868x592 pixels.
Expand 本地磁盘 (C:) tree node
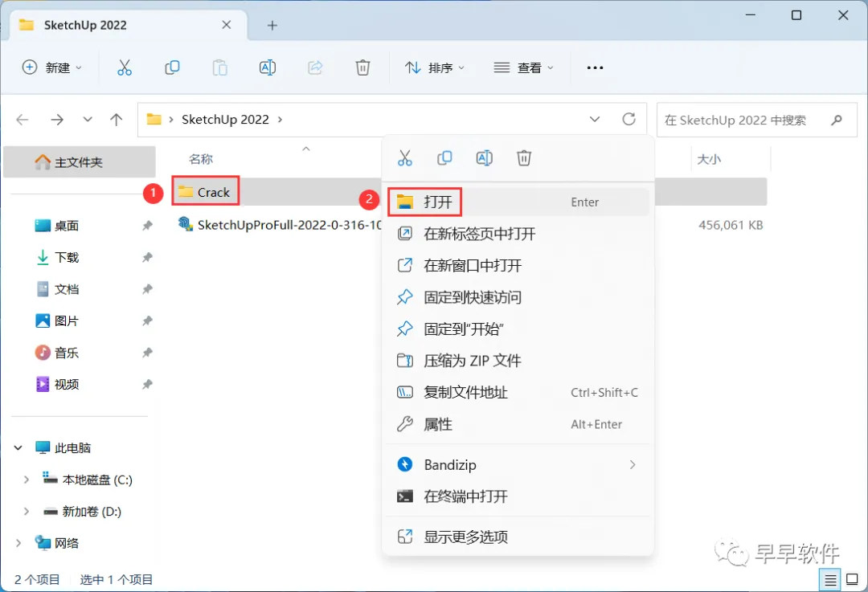(26, 480)
